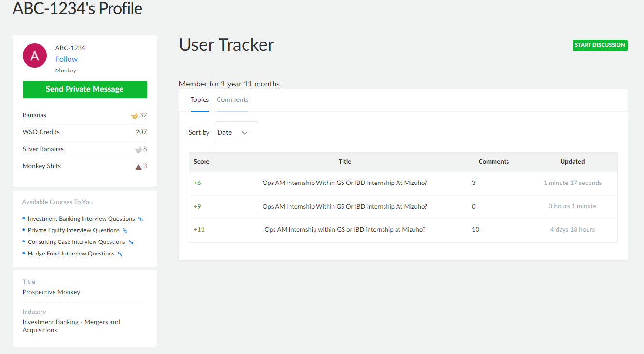This screenshot has height=354, width=644.
Task: Click link icon after Hedge Fund Interview Questions
Action: pyautogui.click(x=120, y=254)
